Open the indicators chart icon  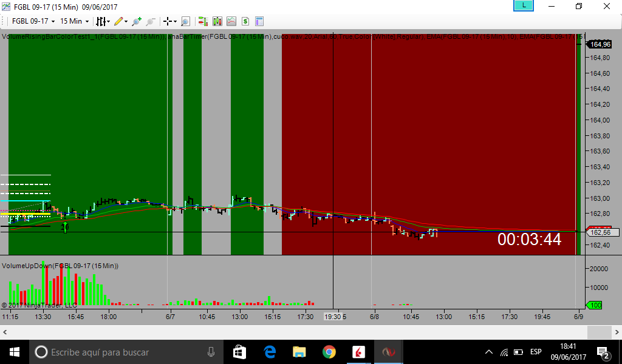tap(231, 21)
